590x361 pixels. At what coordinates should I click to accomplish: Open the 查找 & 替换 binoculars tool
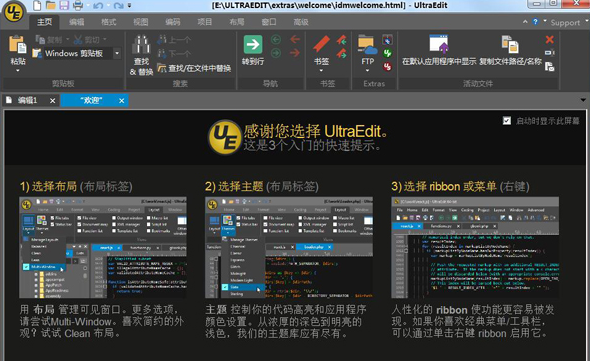(141, 44)
